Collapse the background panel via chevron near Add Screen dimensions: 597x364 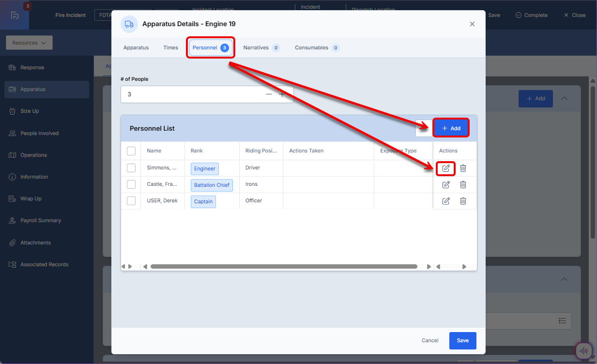(x=564, y=98)
